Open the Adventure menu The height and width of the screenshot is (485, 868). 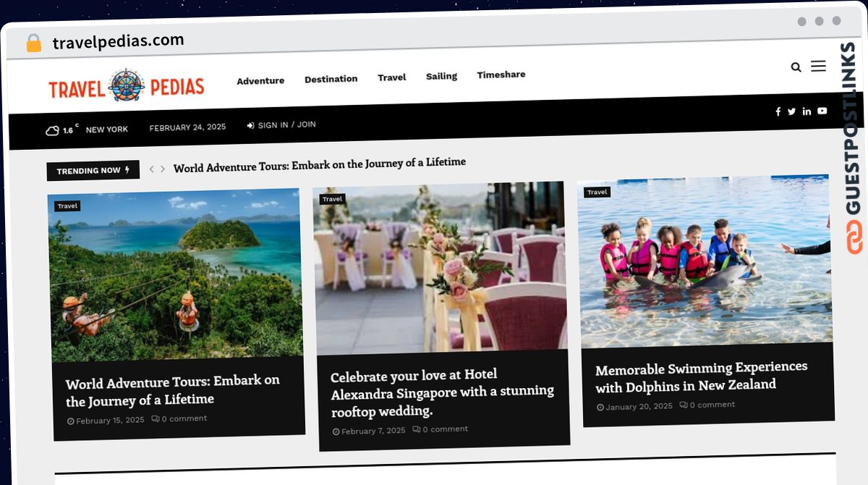click(260, 81)
